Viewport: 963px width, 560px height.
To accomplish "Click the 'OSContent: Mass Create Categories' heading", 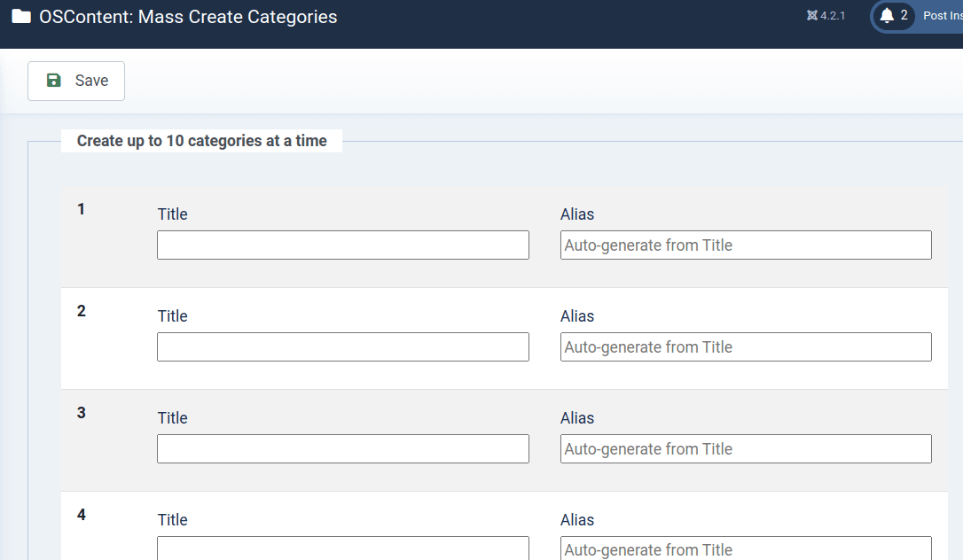I will point(188,17).
